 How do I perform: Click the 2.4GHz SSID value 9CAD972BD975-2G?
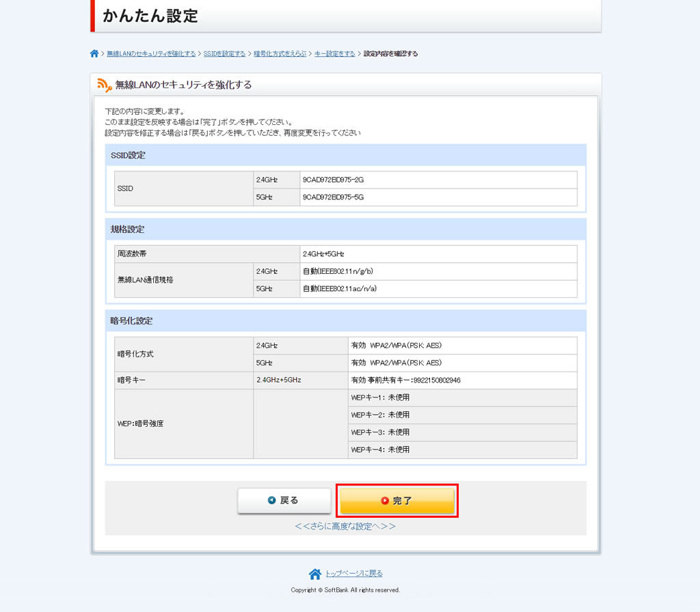[x=333, y=180]
